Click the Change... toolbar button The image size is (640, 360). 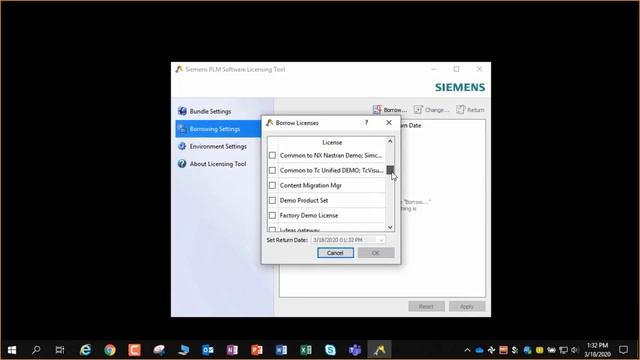click(431, 110)
